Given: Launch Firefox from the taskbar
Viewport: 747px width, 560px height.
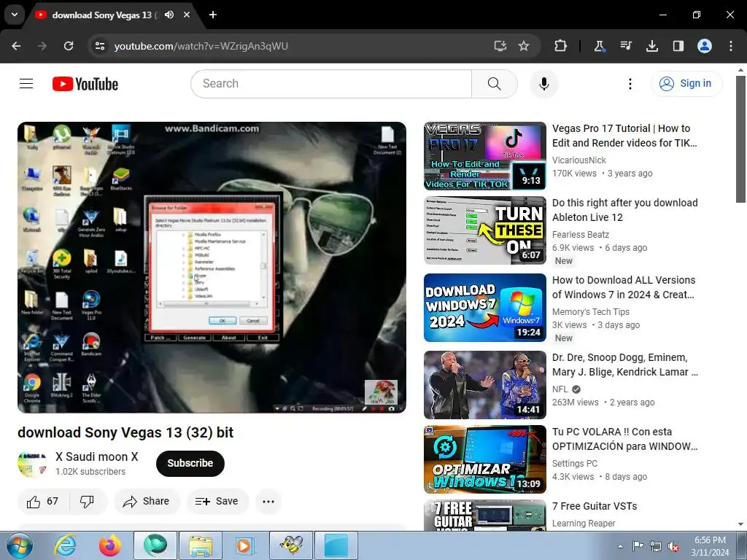Looking at the screenshot, I should [x=110, y=545].
